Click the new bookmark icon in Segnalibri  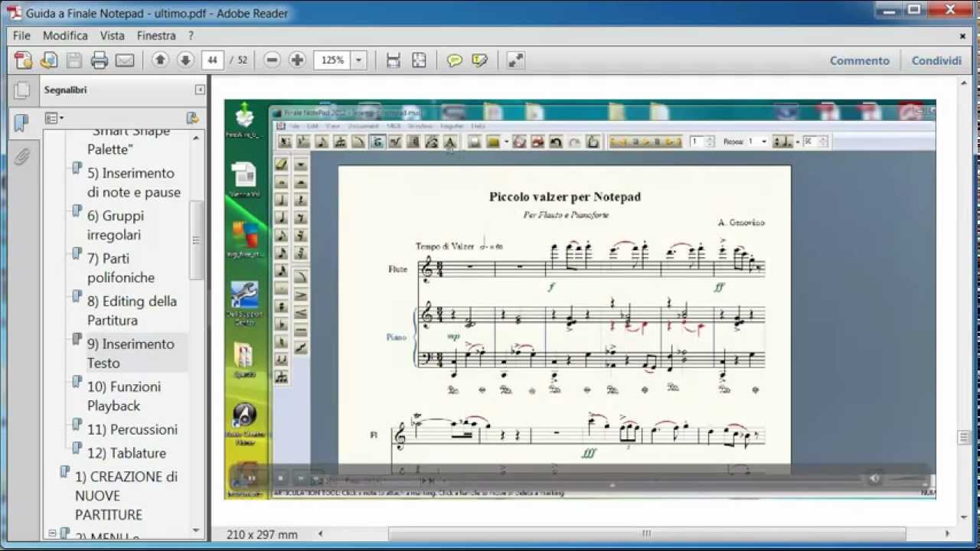193,118
